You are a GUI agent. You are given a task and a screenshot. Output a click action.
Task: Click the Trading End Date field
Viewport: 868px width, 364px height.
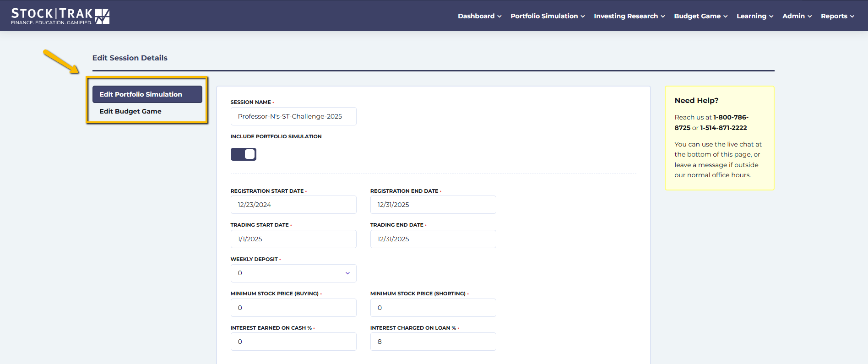(x=433, y=239)
